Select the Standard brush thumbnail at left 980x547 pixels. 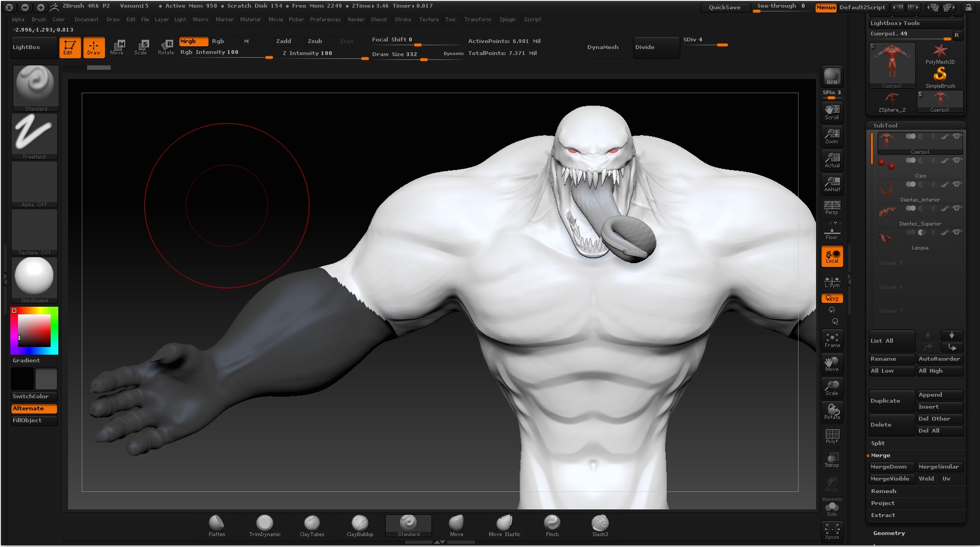pos(35,88)
